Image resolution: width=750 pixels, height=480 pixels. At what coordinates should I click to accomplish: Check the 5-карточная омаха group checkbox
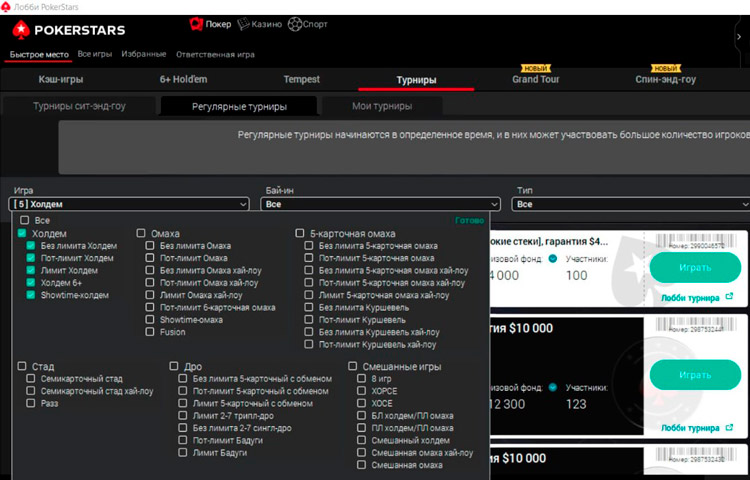tap(299, 233)
